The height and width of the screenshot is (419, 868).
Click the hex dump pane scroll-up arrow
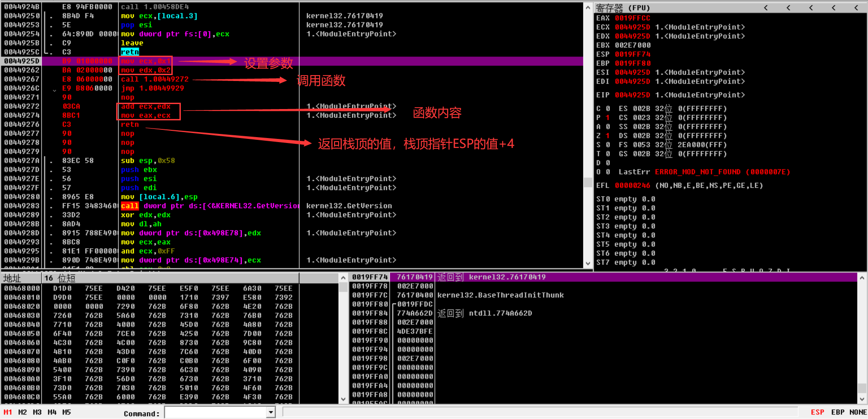coord(343,277)
